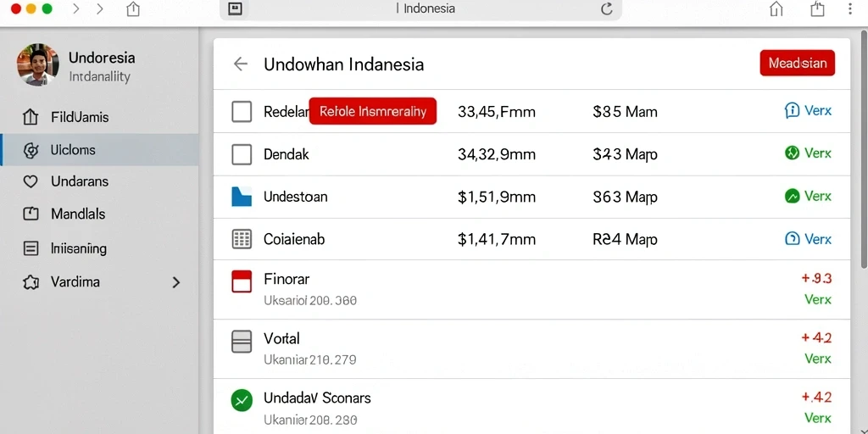Click the info icon in the Redelar row
Image resolution: width=868 pixels, height=434 pixels.
(793, 111)
